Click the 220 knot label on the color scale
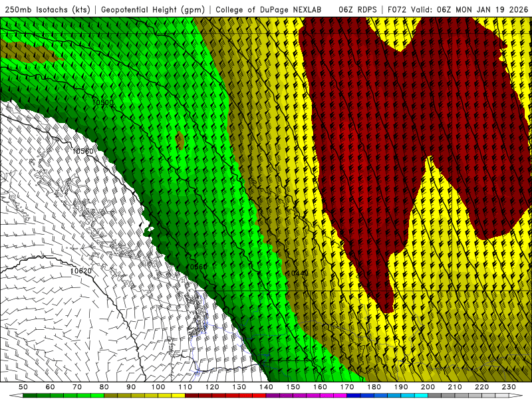The height and width of the screenshot is (399, 532). point(482,387)
